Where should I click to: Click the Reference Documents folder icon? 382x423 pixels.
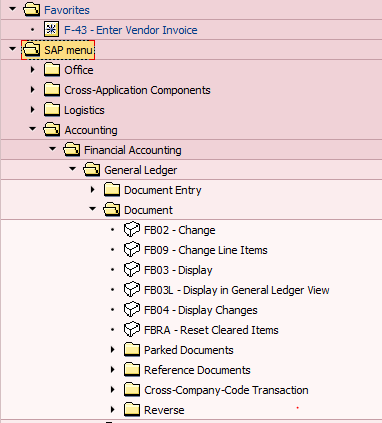tap(132, 370)
